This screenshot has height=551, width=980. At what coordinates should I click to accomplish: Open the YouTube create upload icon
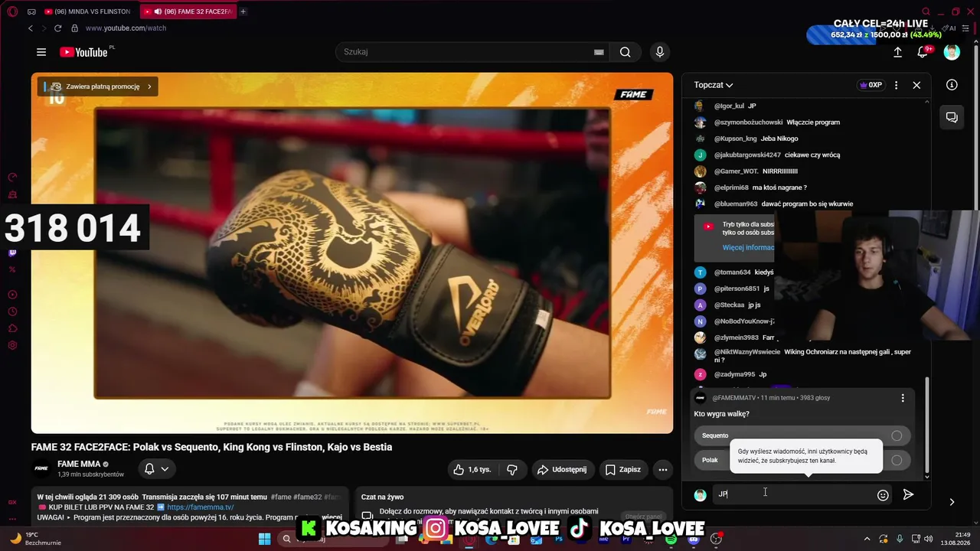(897, 52)
